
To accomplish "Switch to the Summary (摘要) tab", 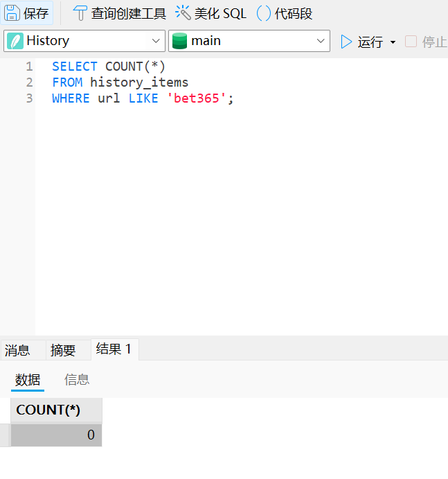I will pyautogui.click(x=69, y=350).
